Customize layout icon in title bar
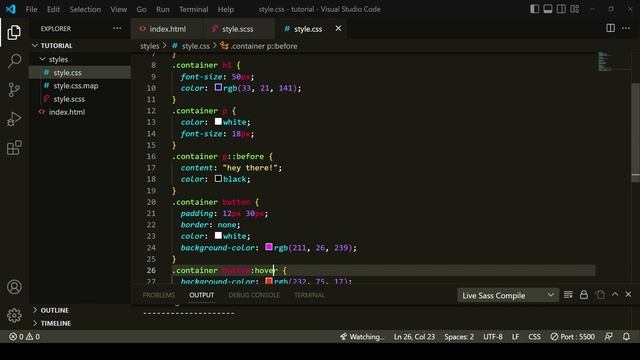Viewport: 640px width, 360px height. pyautogui.click(x=575, y=9)
